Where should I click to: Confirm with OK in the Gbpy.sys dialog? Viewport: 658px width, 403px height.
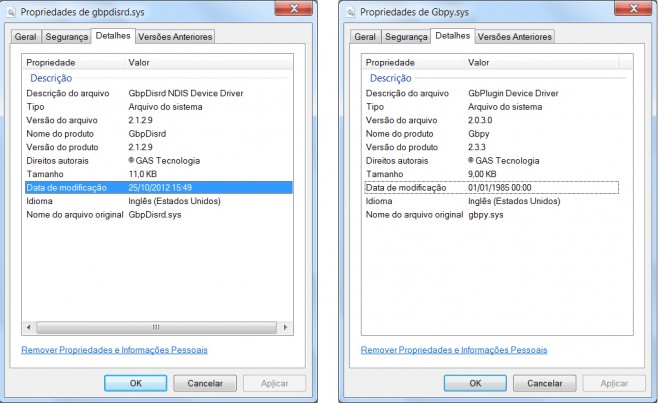point(475,383)
